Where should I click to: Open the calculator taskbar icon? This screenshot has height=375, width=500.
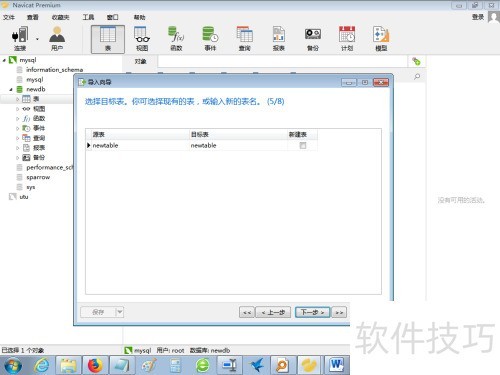[x=175, y=365]
